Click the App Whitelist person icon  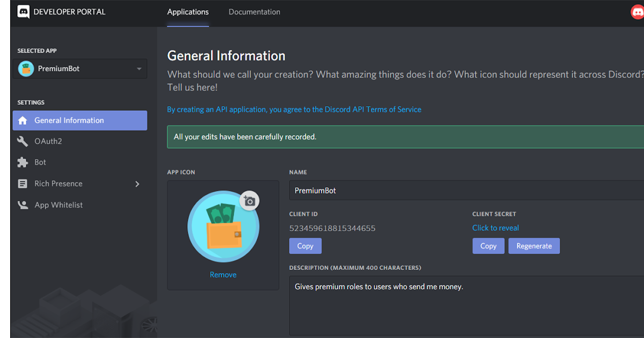click(x=23, y=205)
